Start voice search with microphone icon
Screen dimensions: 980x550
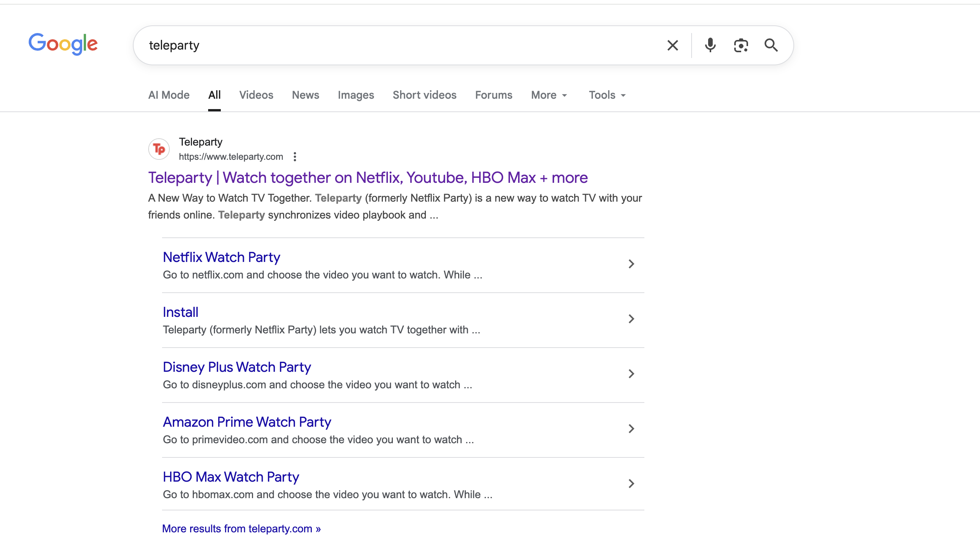tap(710, 45)
